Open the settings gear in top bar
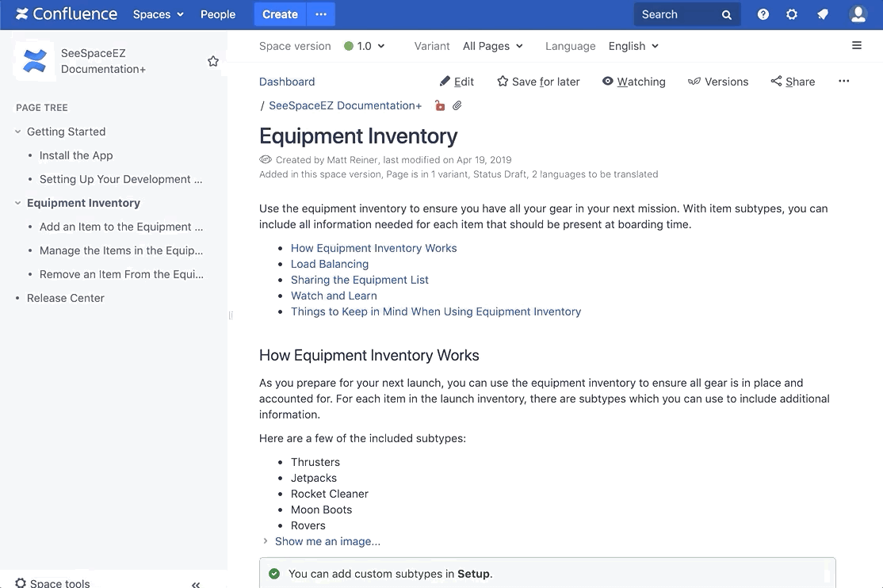The height and width of the screenshot is (588, 883). [x=791, y=14]
